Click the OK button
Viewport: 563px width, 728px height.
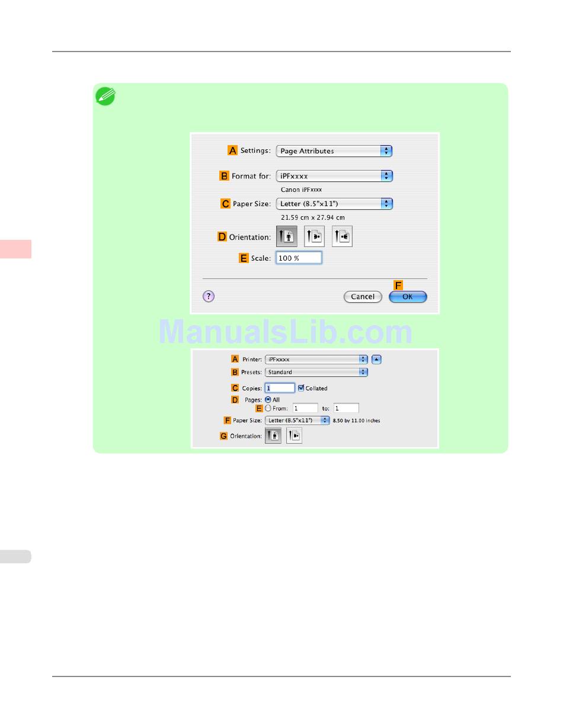[408, 297]
